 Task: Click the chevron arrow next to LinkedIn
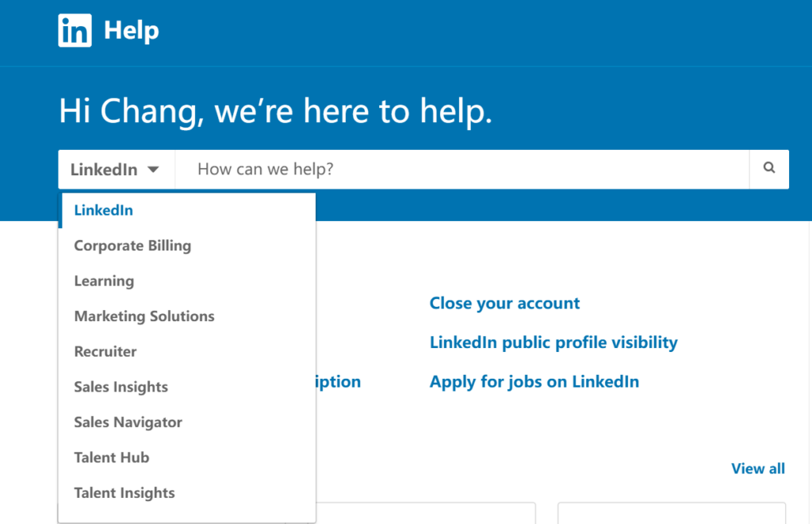pos(154,169)
